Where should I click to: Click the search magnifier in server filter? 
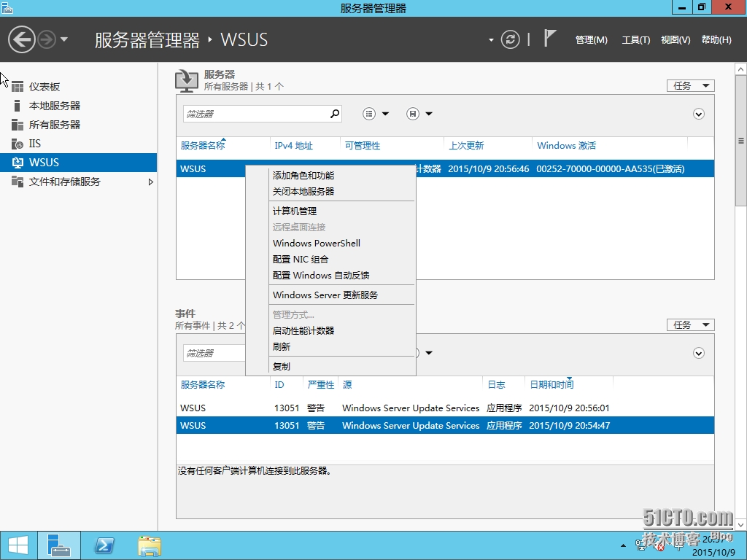[x=335, y=114]
